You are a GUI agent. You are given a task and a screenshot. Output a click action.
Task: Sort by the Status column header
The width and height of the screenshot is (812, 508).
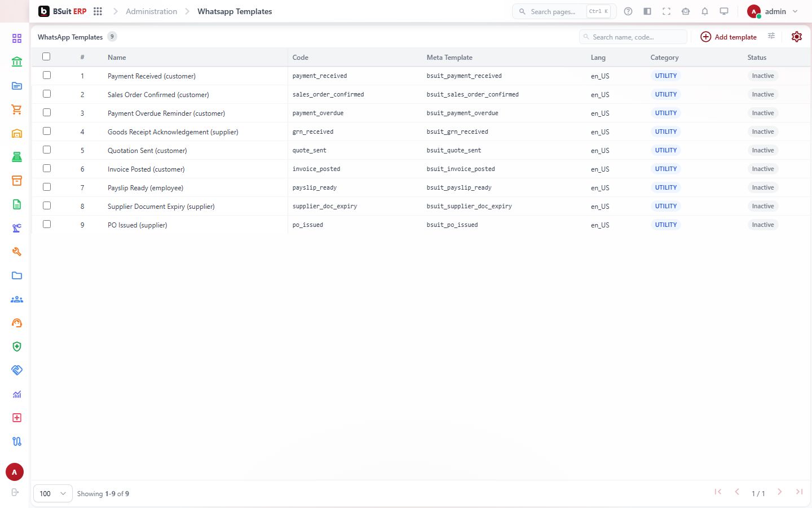pyautogui.click(x=757, y=58)
